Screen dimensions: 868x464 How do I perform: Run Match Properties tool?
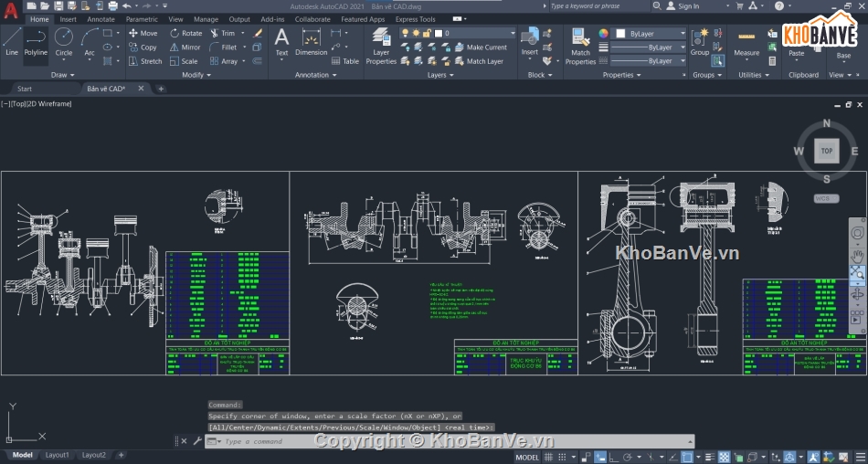[x=580, y=46]
